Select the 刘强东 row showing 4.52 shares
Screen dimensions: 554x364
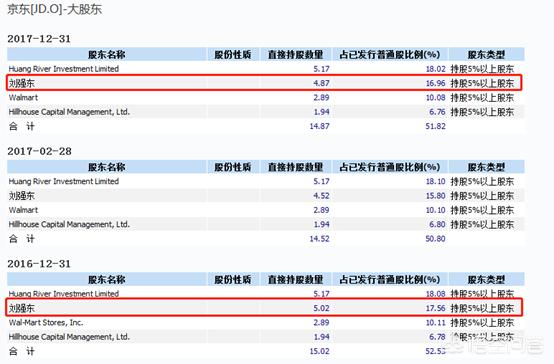tap(266, 195)
